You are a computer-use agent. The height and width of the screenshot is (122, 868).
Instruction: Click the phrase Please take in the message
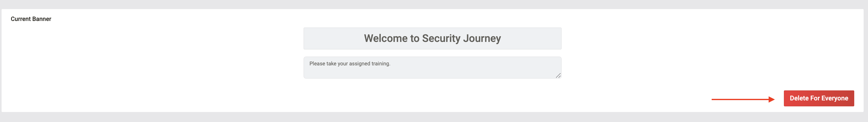tap(323, 64)
